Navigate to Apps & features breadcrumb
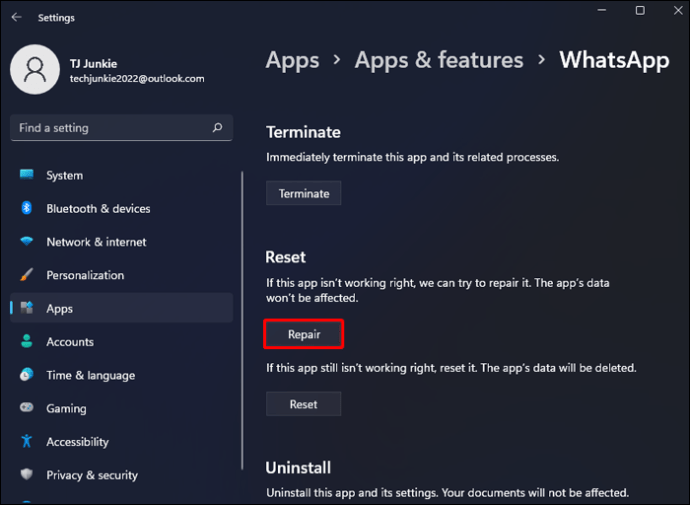Screen dimensions: 690x505 tap(439, 60)
